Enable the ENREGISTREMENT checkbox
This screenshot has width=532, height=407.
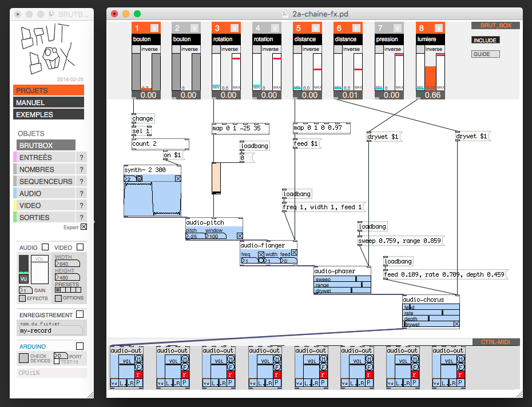(80, 314)
